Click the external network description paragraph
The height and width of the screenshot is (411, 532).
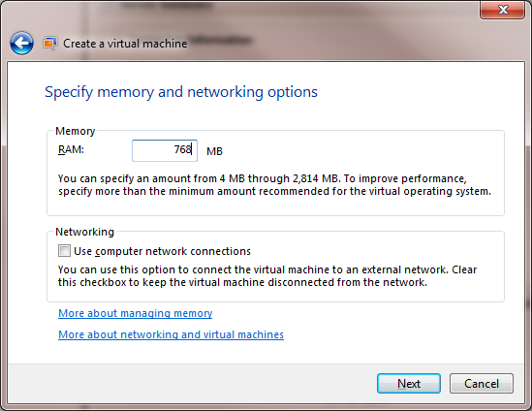[267, 276]
